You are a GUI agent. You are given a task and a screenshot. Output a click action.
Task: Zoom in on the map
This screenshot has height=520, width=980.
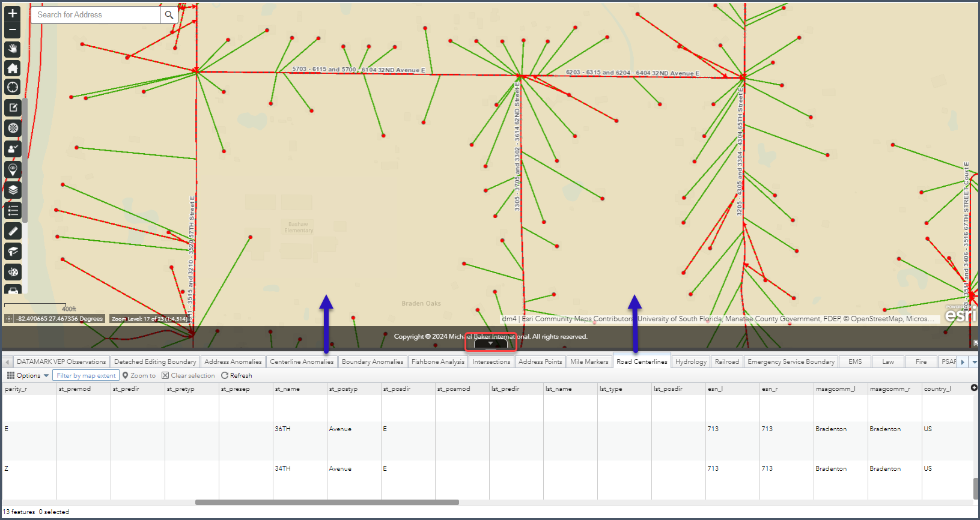tap(13, 13)
